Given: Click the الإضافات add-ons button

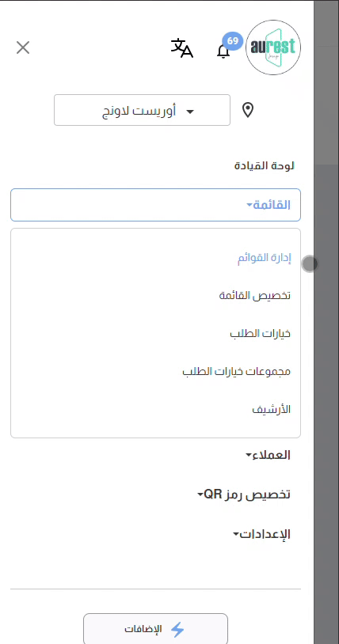Looking at the screenshot, I should [155, 629].
